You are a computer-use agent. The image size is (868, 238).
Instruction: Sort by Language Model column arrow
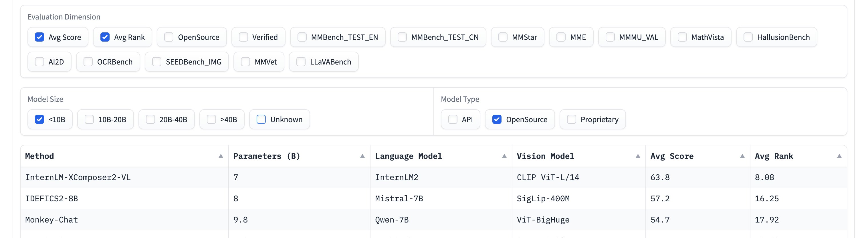click(504, 156)
